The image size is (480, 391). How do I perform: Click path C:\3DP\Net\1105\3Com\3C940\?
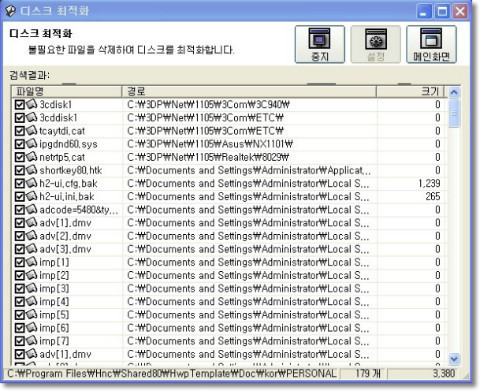208,105
